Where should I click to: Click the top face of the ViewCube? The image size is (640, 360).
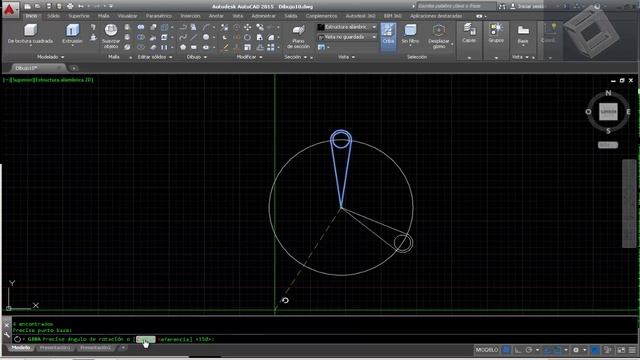(608, 112)
